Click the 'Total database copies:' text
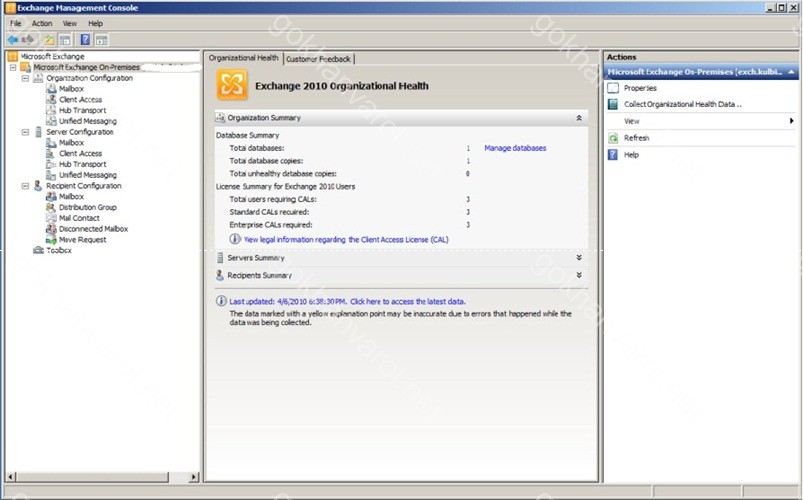This screenshot has height=500, width=803. 266,161
